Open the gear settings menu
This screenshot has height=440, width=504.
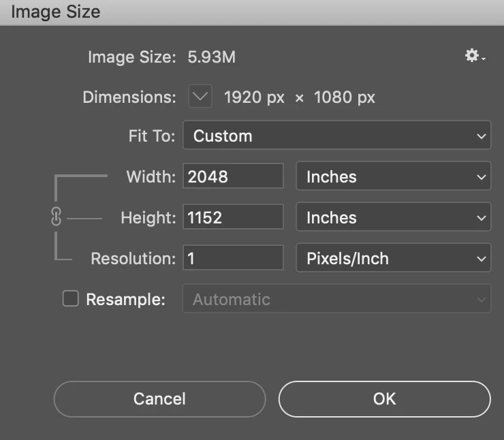(474, 57)
